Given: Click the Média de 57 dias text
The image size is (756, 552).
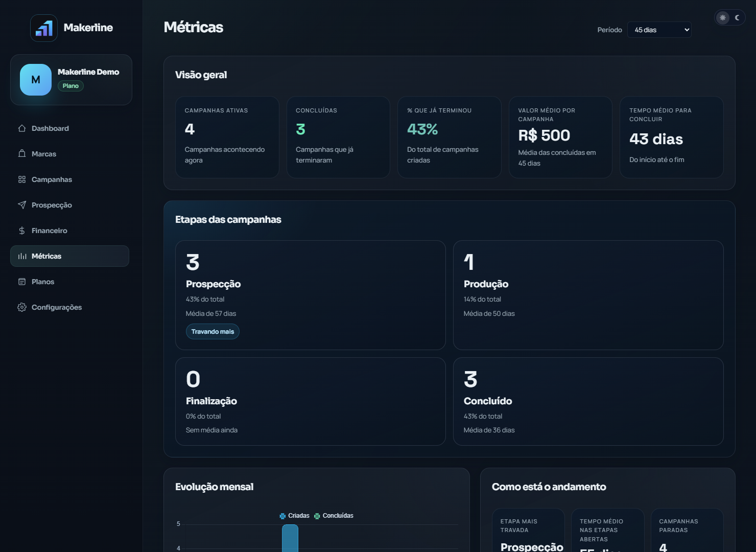Looking at the screenshot, I should (211, 313).
